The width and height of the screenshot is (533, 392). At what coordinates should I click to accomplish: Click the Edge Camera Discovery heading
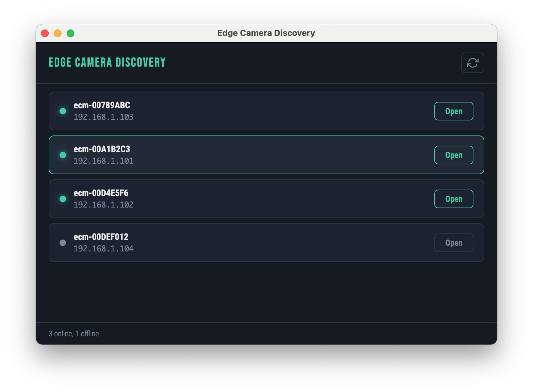point(107,62)
